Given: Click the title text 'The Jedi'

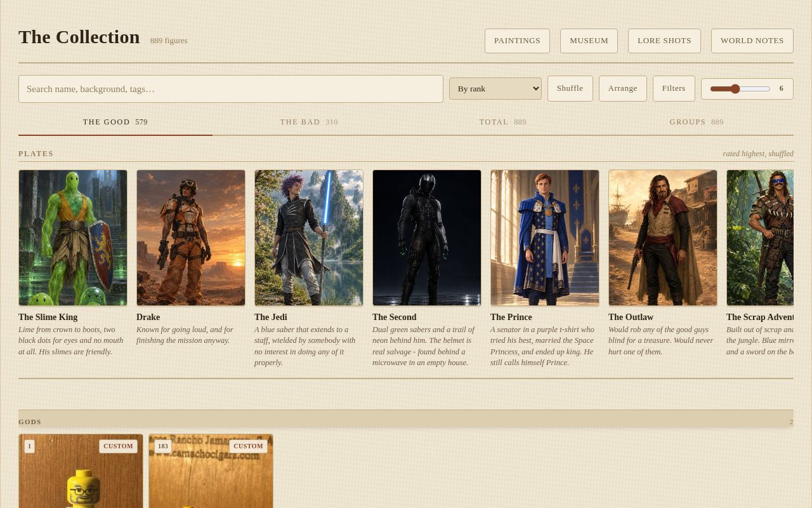Looking at the screenshot, I should 271,317.
